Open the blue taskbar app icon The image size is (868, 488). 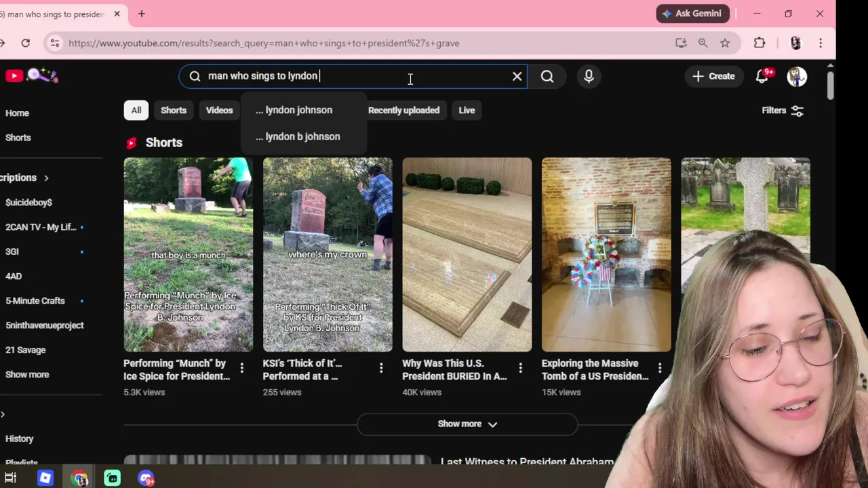[x=45, y=479]
